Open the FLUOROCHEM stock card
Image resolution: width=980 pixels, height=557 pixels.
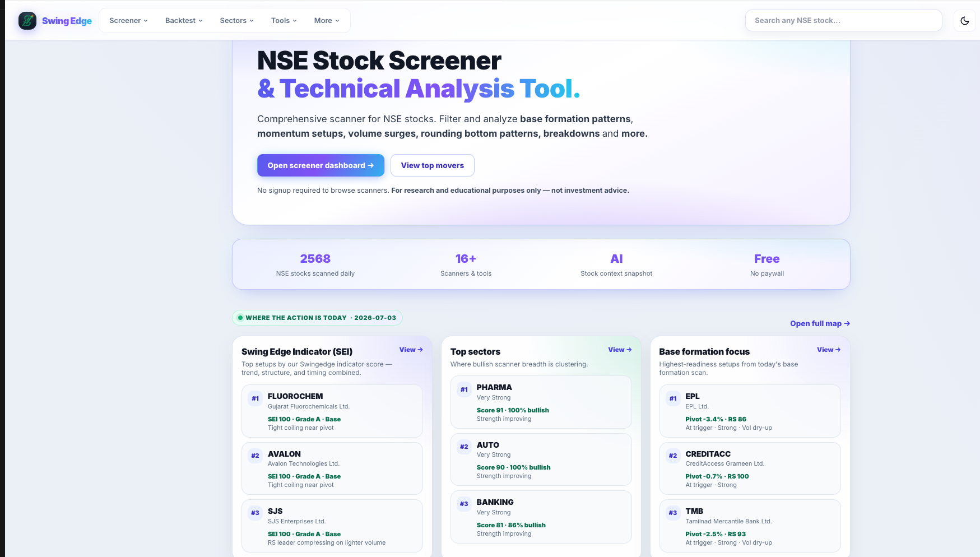[x=332, y=411]
